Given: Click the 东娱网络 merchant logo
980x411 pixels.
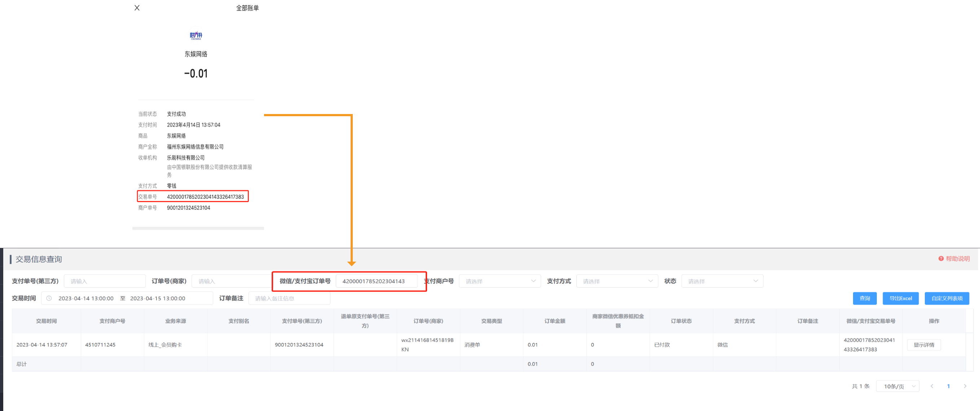Looking at the screenshot, I should pos(196,36).
